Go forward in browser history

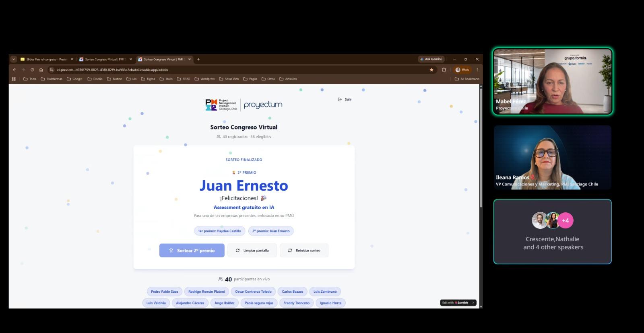[x=23, y=70]
